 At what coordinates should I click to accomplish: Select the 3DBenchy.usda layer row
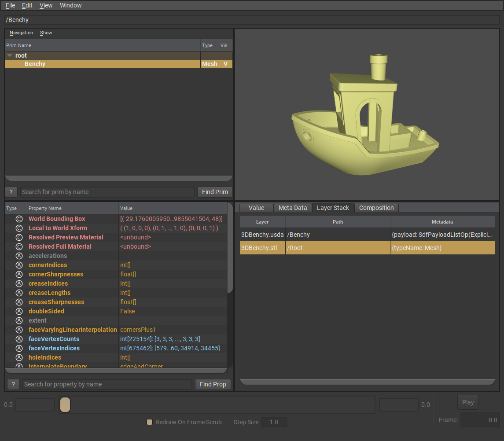click(367, 235)
